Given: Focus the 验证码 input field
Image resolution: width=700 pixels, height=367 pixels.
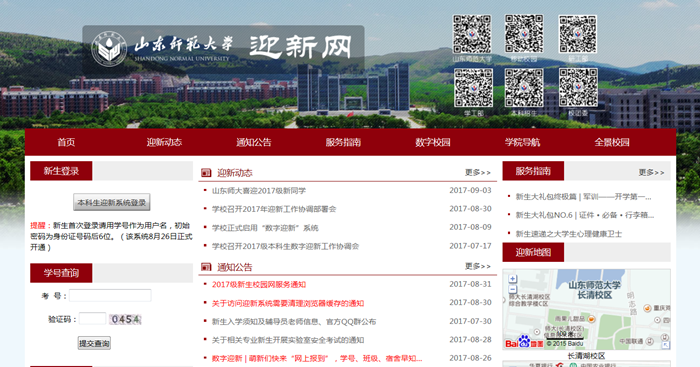Looking at the screenshot, I should click(92, 319).
